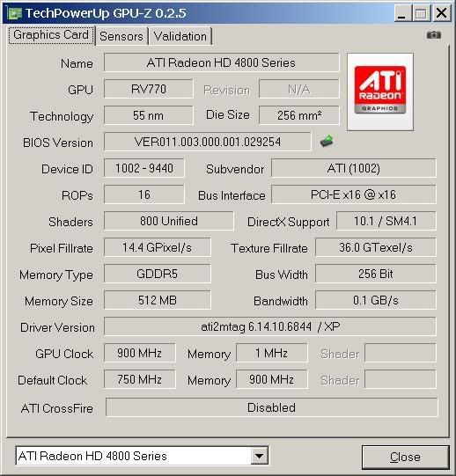Click the Driver Version field
Screen dimensions: 456x476
[x=270, y=326]
